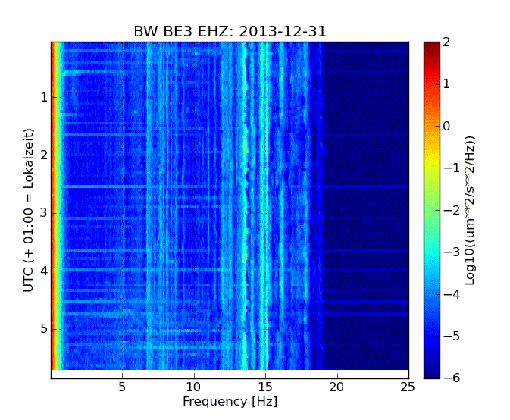Image resolution: width=510 pixels, height=420 pixels.
Task: Click y-axis tick label 1
Action: coord(44,97)
